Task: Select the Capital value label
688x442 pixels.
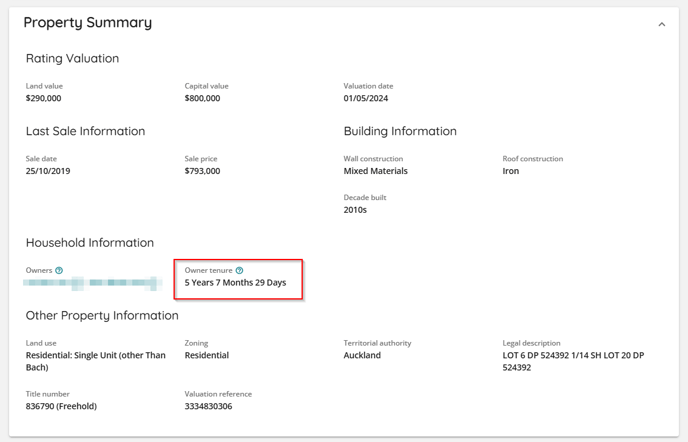Action: 207,86
